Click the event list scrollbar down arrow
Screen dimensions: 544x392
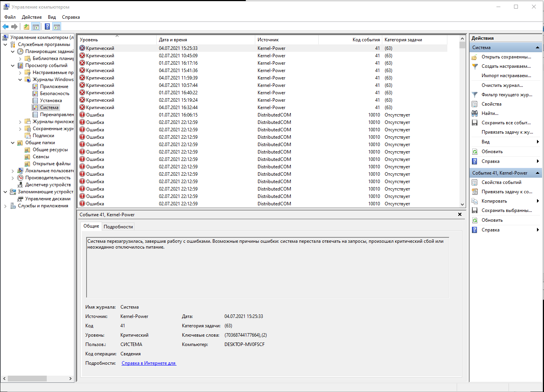click(463, 204)
